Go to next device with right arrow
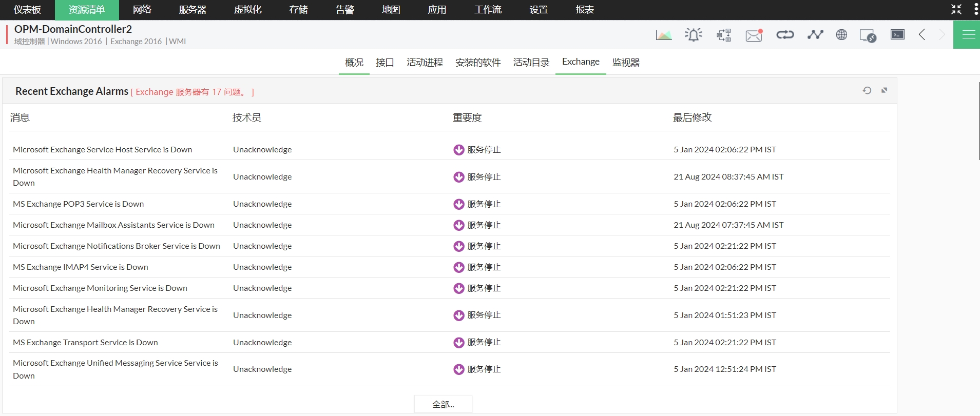The height and width of the screenshot is (416, 980). coord(941,34)
